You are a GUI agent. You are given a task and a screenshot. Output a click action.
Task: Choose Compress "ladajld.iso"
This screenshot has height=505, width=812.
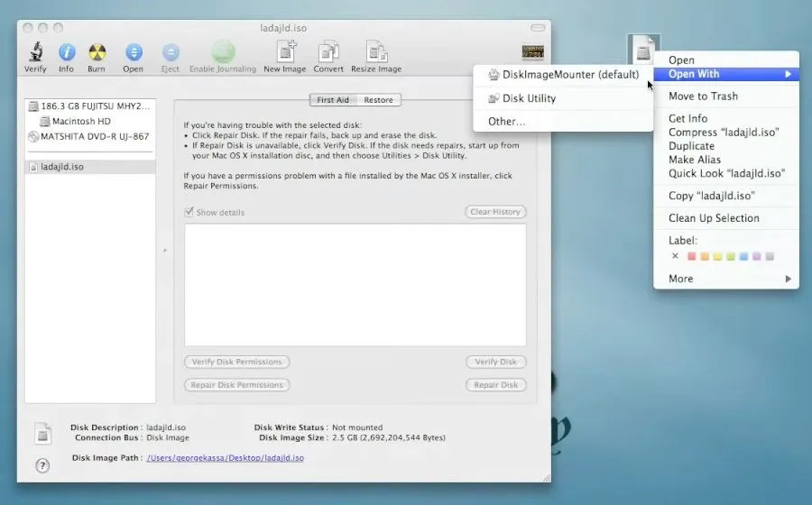point(726,133)
